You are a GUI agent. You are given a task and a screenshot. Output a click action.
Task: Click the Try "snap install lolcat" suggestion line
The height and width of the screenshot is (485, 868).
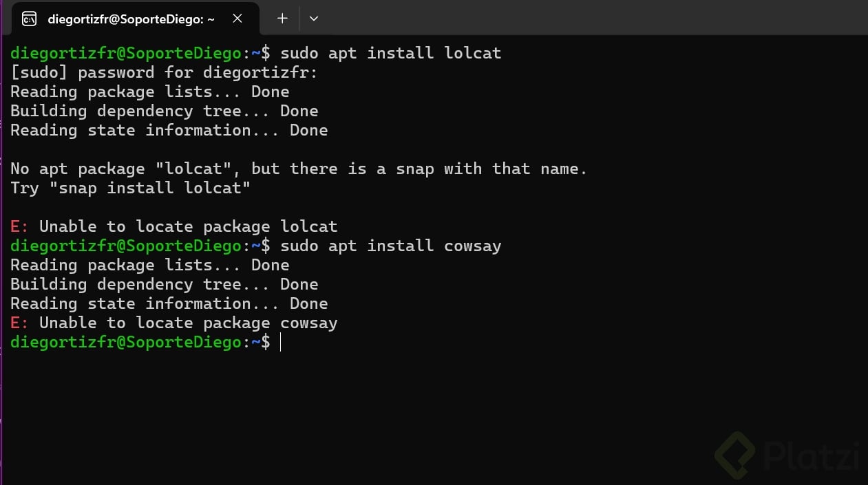(130, 188)
